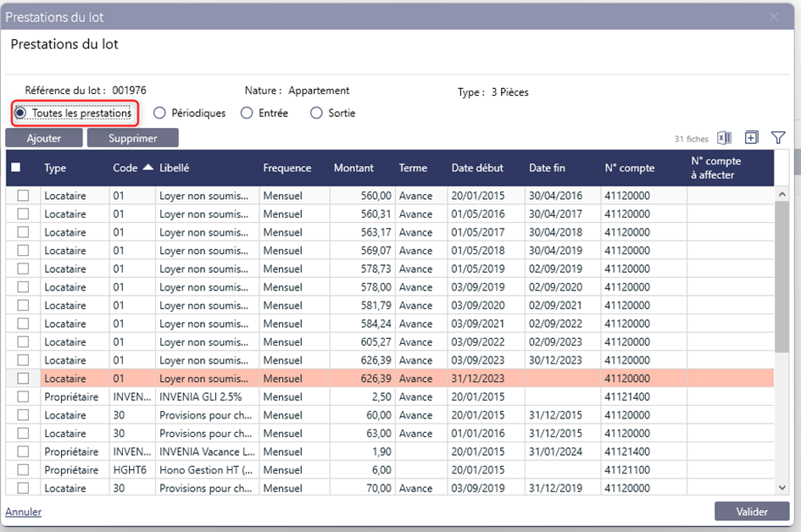The height and width of the screenshot is (532, 801).
Task: Tick the checkbox for the 569,07 row
Action: pos(23,251)
